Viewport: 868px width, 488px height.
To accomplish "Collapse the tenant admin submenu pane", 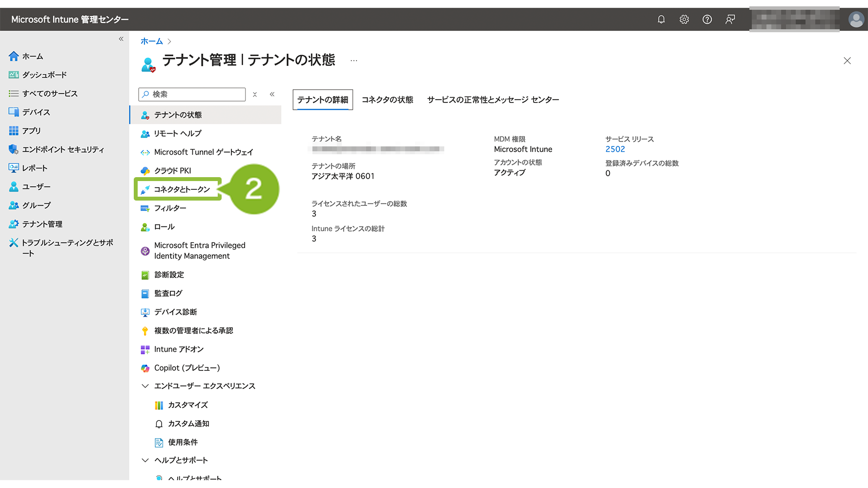I will point(272,94).
